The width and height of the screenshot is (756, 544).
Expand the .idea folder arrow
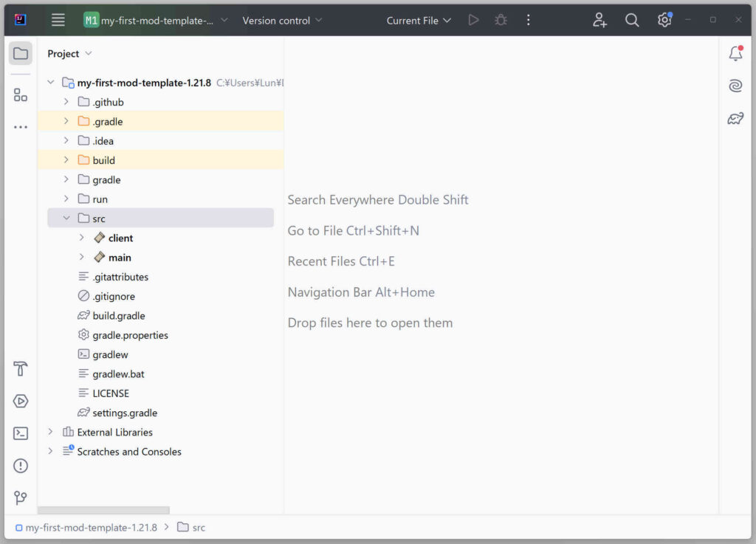coord(66,141)
